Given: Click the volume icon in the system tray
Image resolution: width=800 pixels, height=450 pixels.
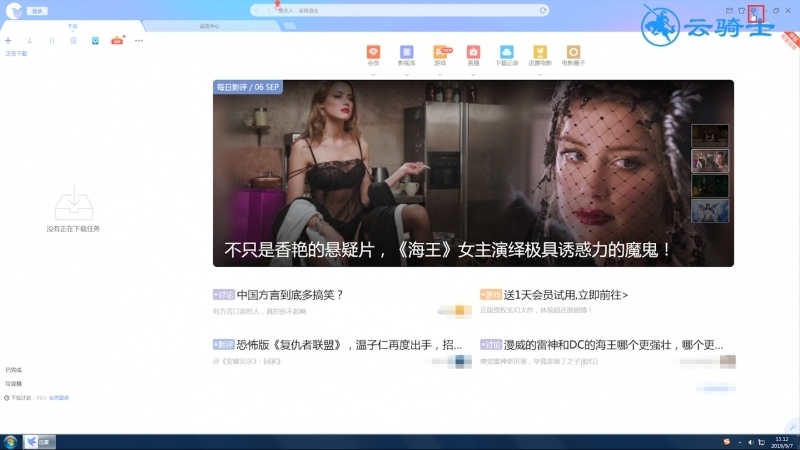Looking at the screenshot, I should (750, 442).
